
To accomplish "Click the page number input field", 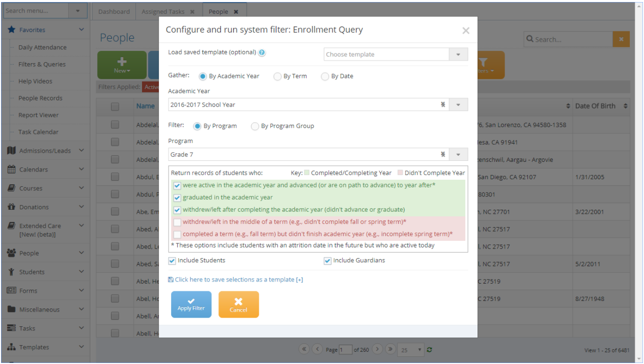I will (346, 350).
